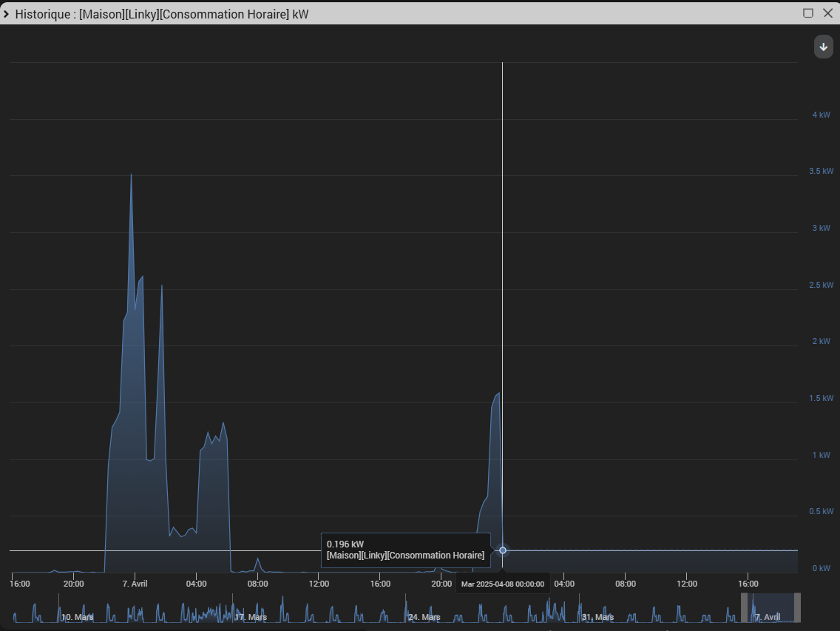Click the 7. Avril x-axis label
This screenshot has width=840, height=631.
135,583
